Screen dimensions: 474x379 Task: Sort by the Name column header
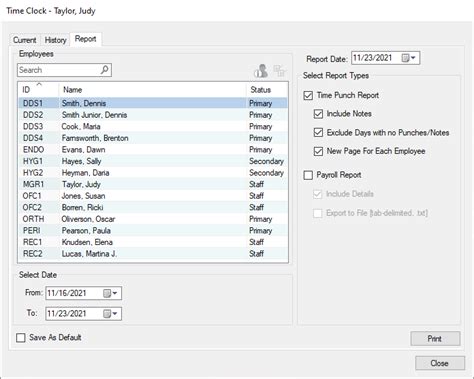tap(152, 90)
